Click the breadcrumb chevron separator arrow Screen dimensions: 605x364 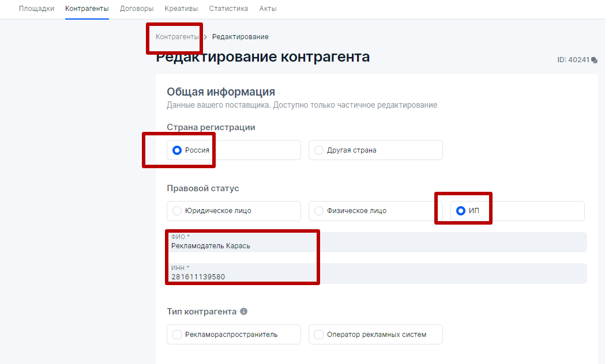tap(205, 37)
